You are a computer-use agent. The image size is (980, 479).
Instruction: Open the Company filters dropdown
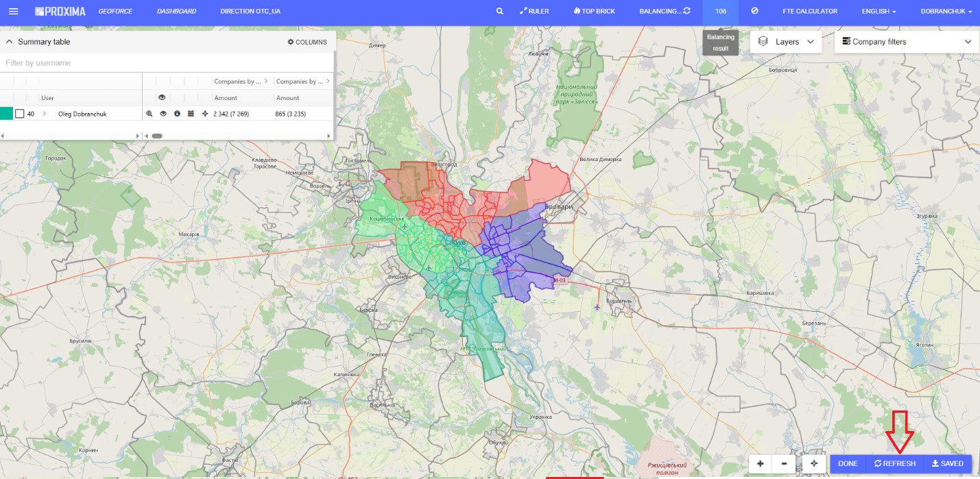(907, 42)
